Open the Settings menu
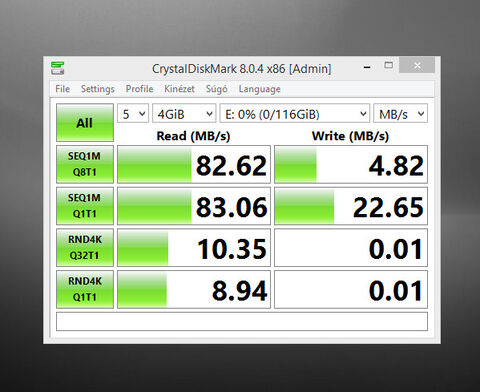 click(98, 89)
